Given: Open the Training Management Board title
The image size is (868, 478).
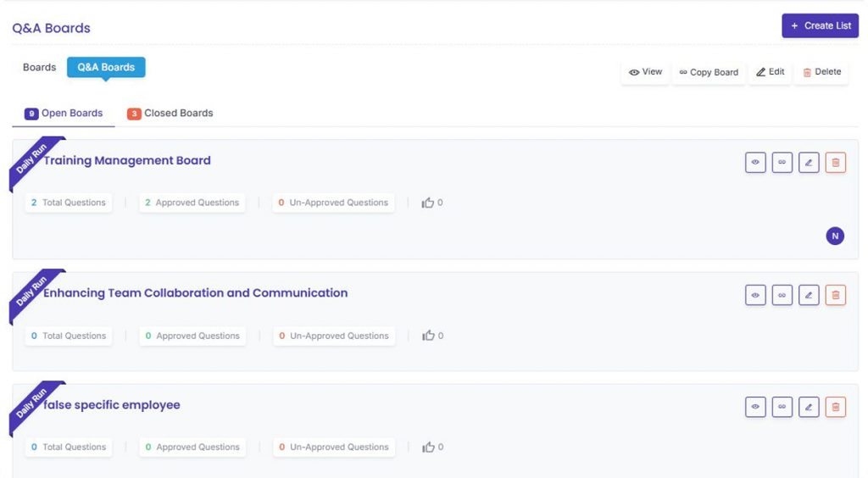Looking at the screenshot, I should [127, 161].
